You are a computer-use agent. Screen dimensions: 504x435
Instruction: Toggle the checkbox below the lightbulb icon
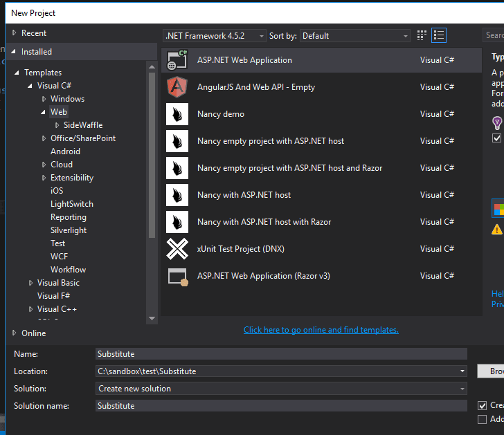point(496,138)
